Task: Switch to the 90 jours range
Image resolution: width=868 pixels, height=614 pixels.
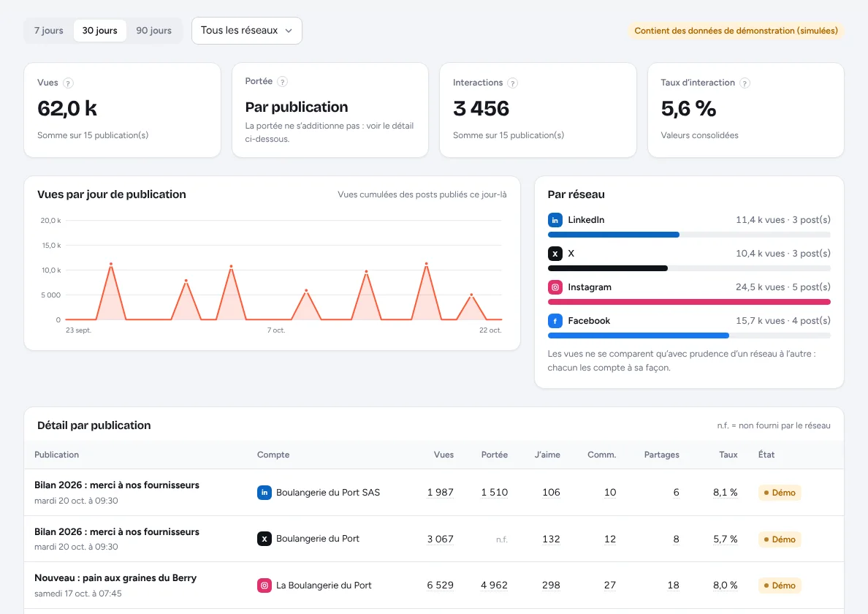Action: pos(154,31)
